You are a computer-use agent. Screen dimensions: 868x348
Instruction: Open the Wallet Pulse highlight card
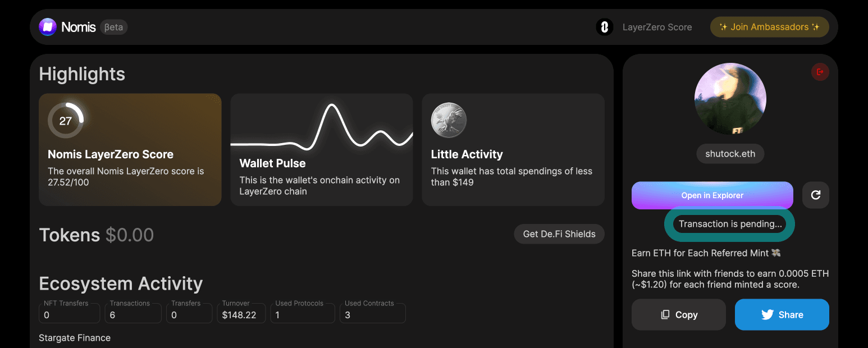(x=322, y=149)
